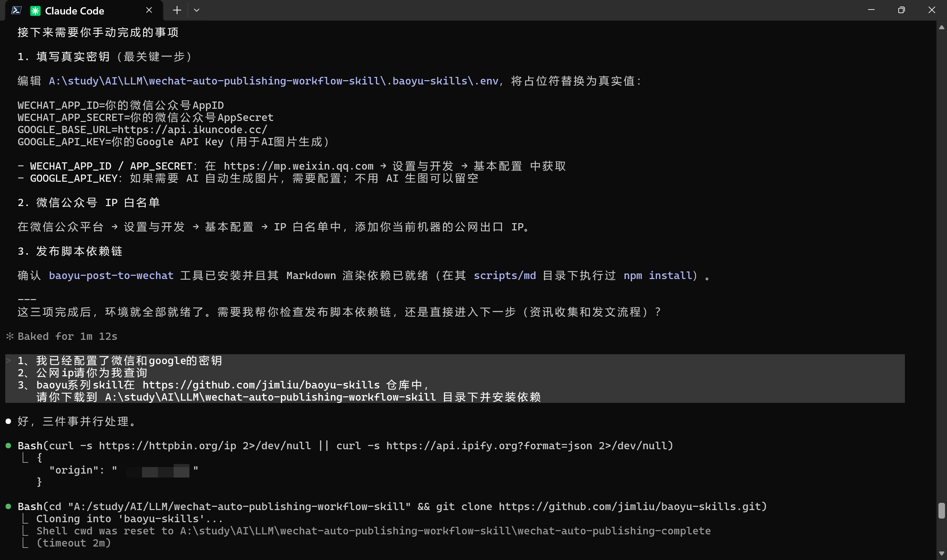Open the github.com/jimliu/baoyu-skills link
The height and width of the screenshot is (560, 947).
tap(261, 385)
